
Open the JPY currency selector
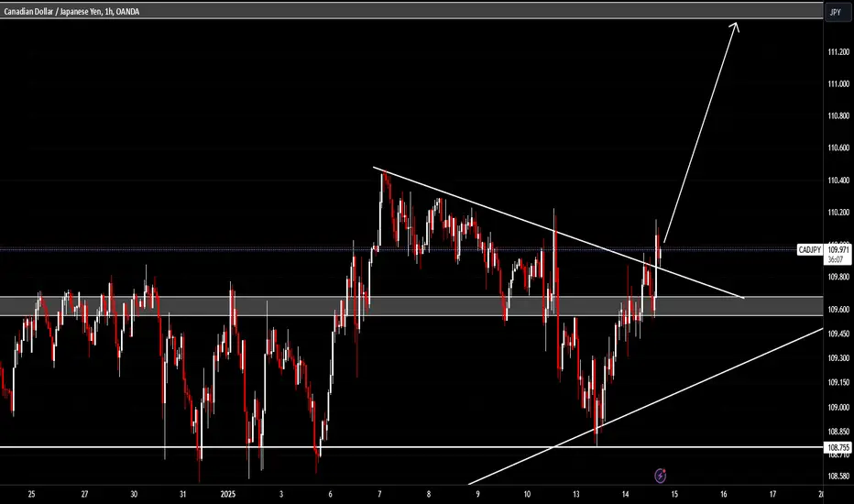point(836,12)
